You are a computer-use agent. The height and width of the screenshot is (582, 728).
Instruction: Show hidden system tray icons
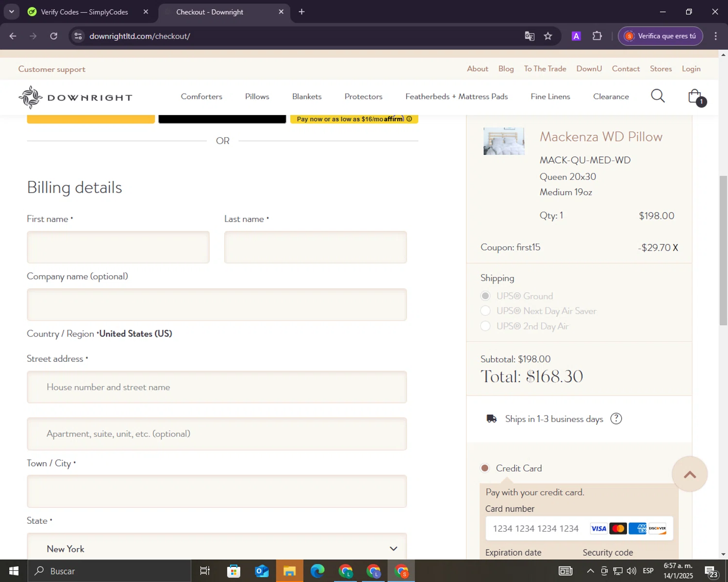[x=590, y=571]
